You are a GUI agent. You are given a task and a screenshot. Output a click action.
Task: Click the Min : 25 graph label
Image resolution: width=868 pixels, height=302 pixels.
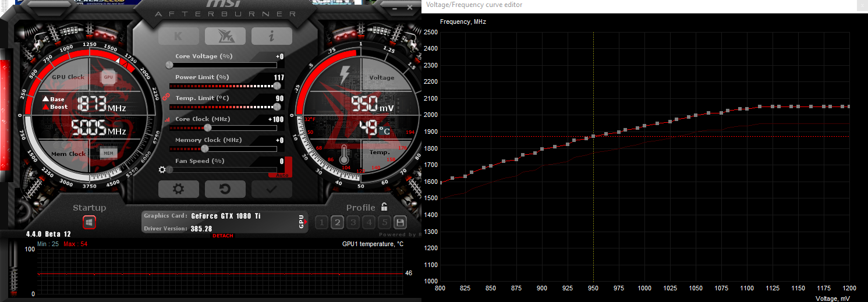click(48, 244)
